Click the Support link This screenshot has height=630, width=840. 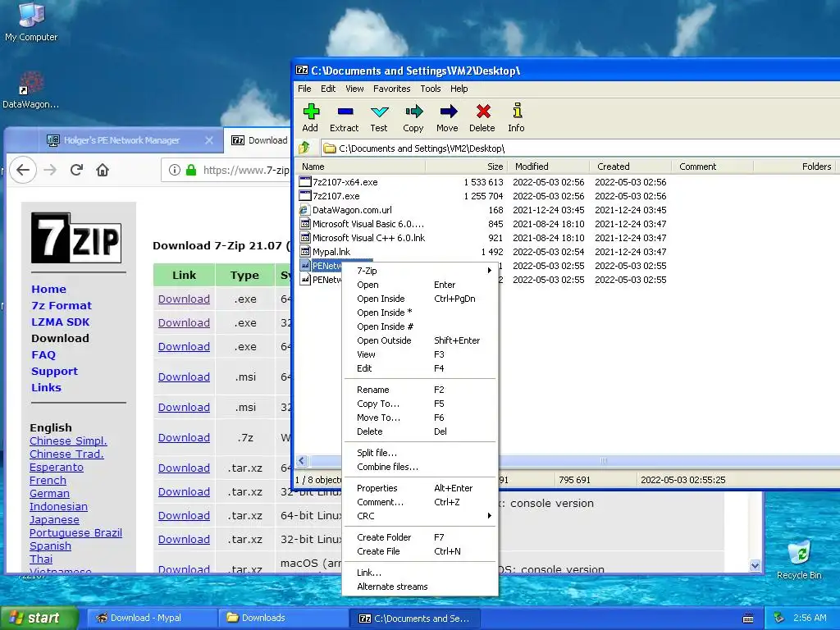55,372
